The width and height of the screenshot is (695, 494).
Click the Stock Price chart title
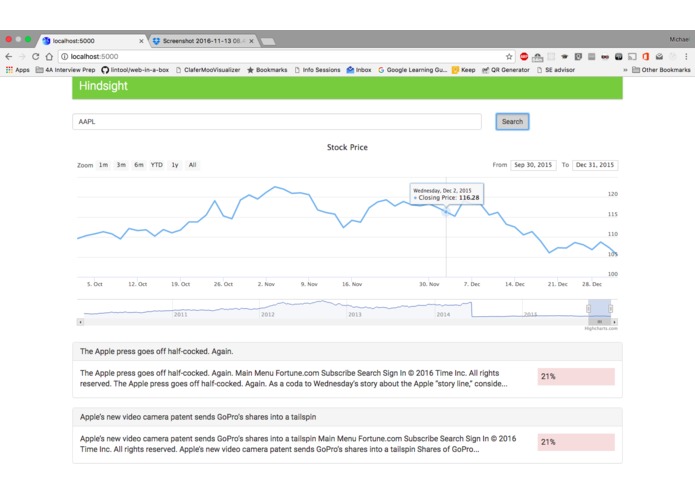tap(347, 147)
